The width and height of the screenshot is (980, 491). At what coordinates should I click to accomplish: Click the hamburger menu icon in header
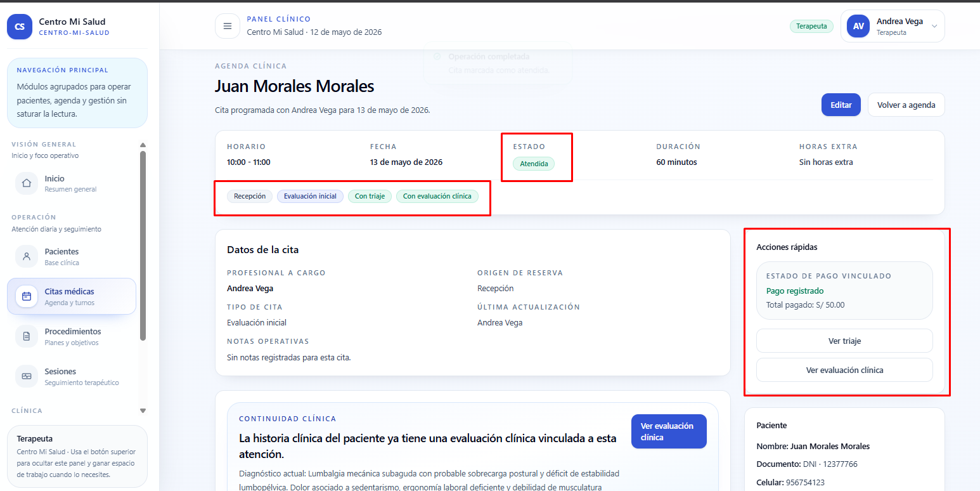(x=228, y=26)
